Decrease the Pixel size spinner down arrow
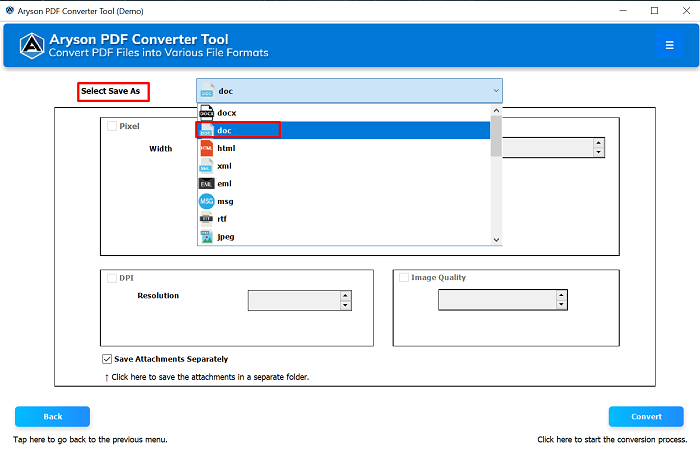Screen dimensions: 700x451 tap(599, 152)
